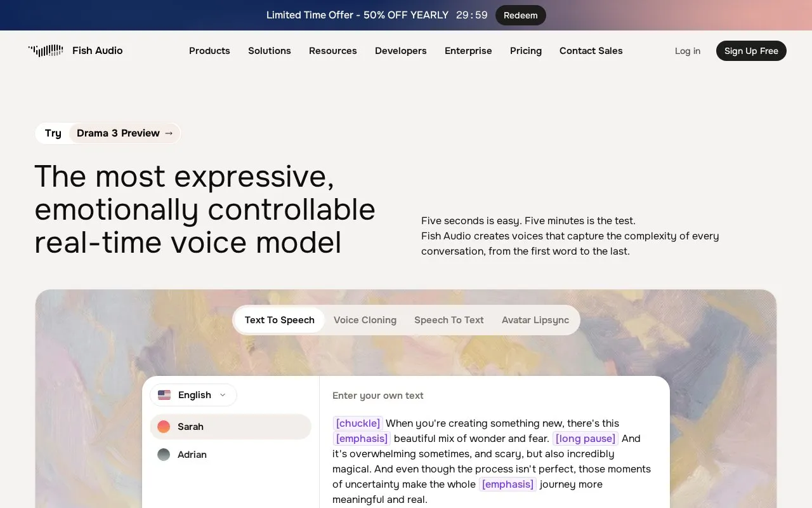Switch to the Speech To Text tab
The width and height of the screenshot is (812, 508).
click(x=449, y=320)
